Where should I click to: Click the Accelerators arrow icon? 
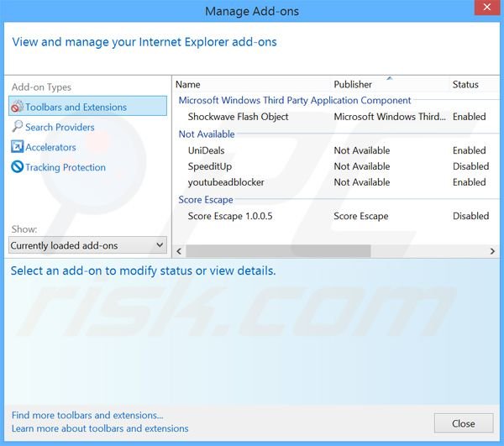17,146
